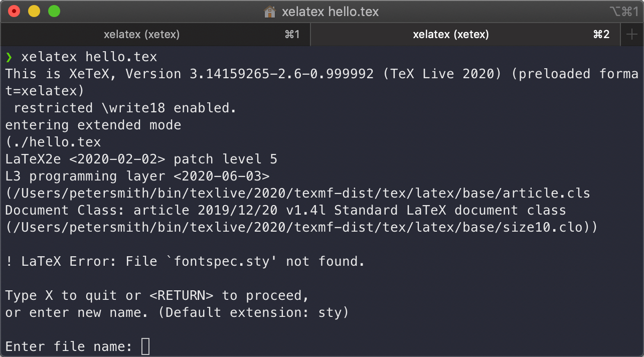Click the XeTeX version text line
Image resolution: width=644 pixels, height=357 pixels.
point(321,74)
